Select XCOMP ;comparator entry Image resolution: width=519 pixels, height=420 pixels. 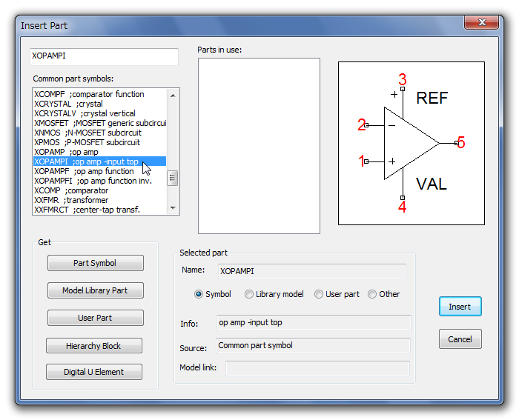99,190
